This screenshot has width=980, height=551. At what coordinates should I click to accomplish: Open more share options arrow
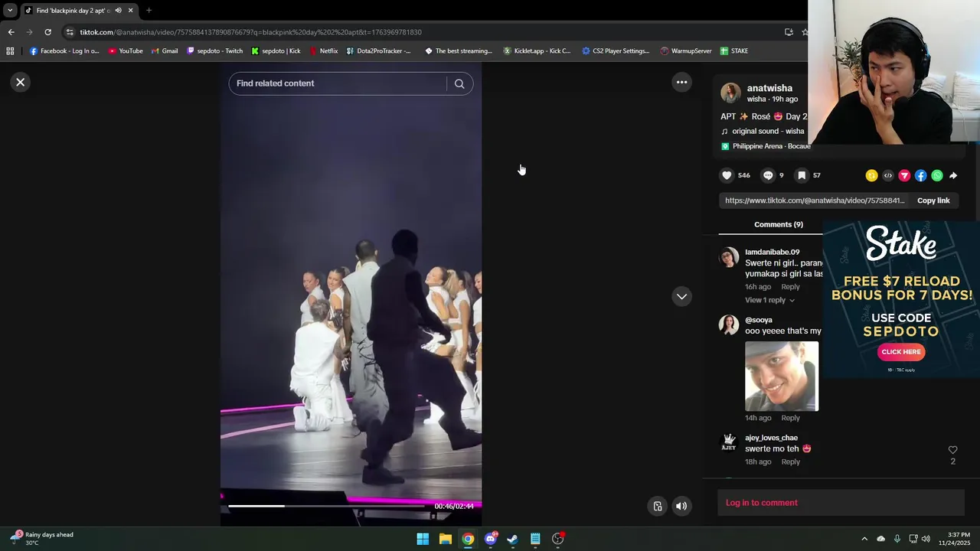(x=953, y=175)
